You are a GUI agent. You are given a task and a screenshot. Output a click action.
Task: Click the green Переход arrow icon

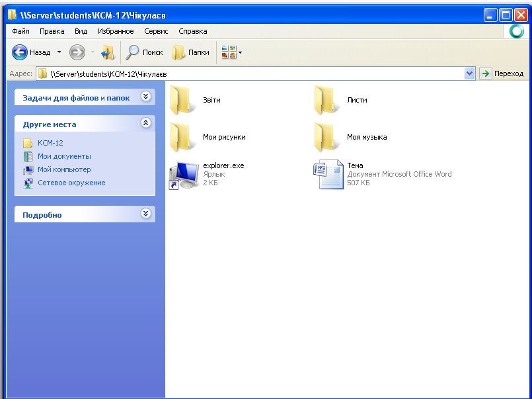486,73
